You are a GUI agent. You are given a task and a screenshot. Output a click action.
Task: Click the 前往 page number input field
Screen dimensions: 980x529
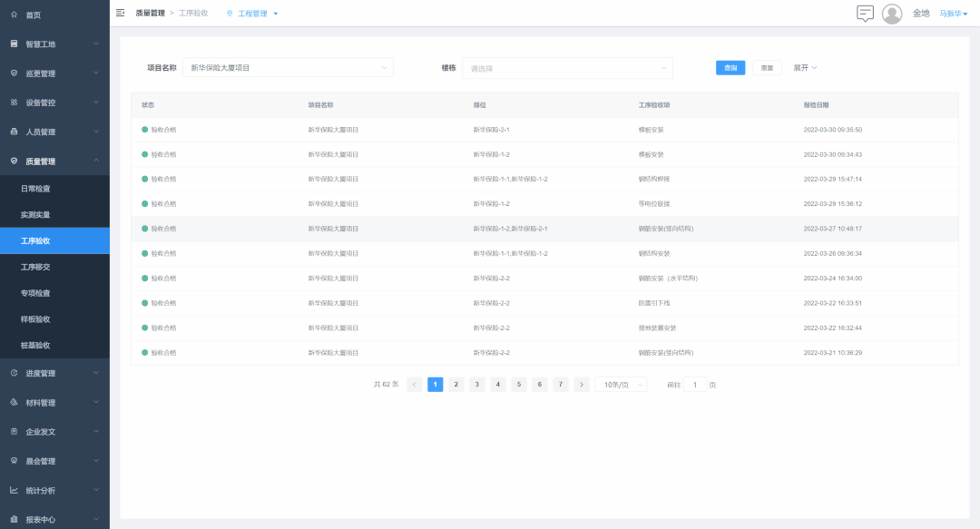coord(695,385)
